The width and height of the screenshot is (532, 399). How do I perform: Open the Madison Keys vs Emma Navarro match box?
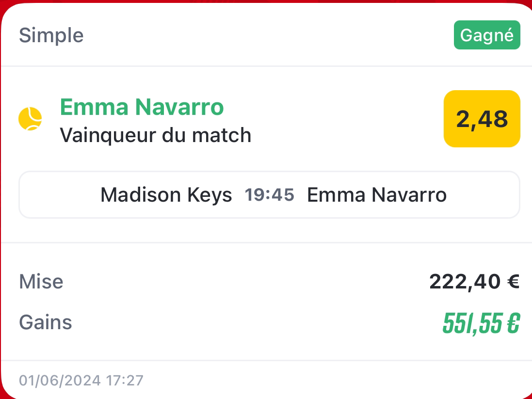point(269,195)
